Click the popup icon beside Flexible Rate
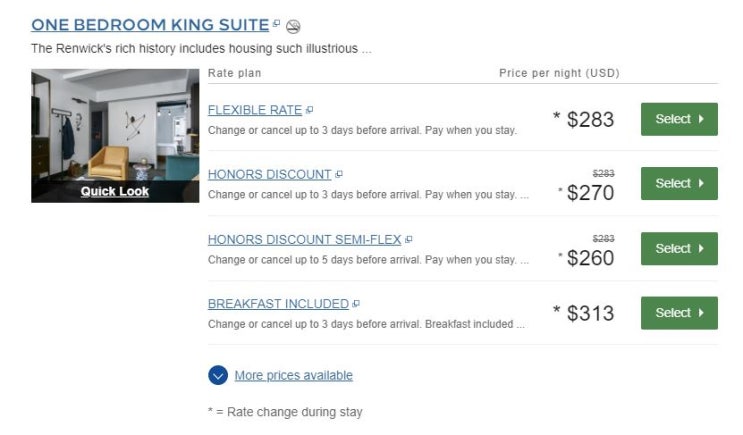The image size is (743, 435). (310, 110)
